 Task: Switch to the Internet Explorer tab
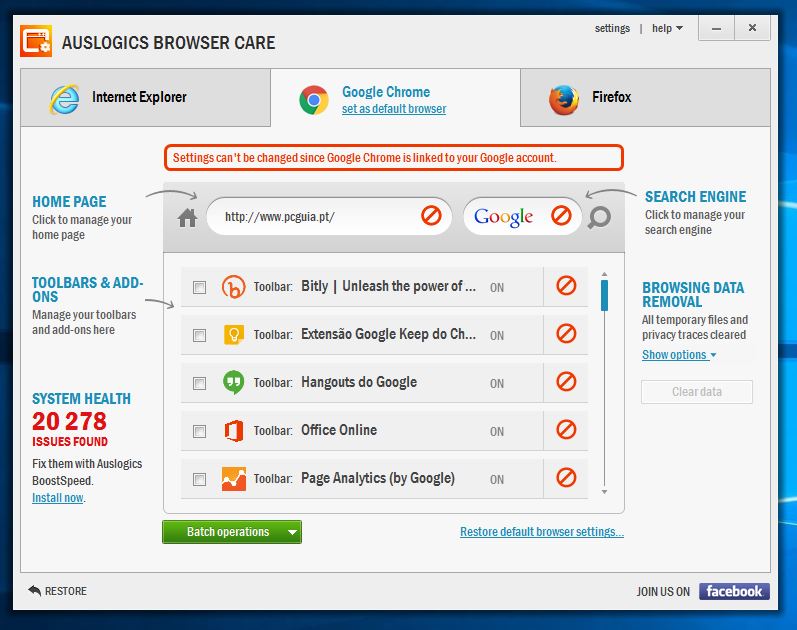[x=145, y=98]
